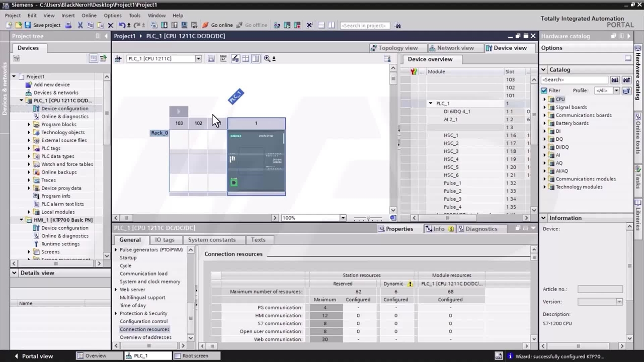Collapse the Project tree panel arrow
Viewport: 644px width, 362px height.
tap(106, 36)
